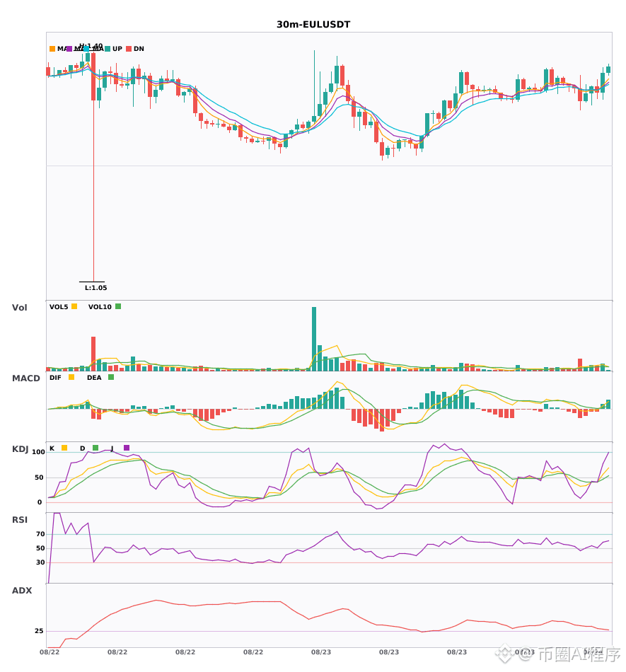
Task: Click the yellow DIF swatch
Action: (x=71, y=377)
